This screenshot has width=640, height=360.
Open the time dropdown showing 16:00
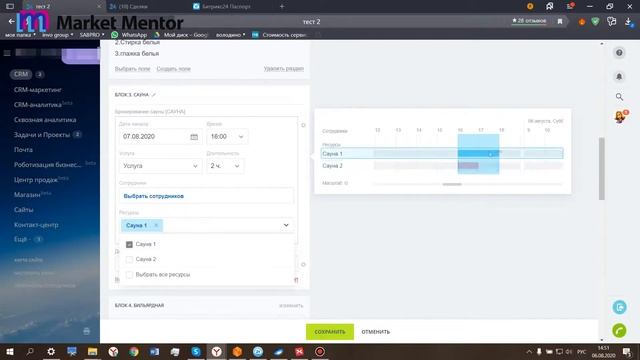point(227,137)
